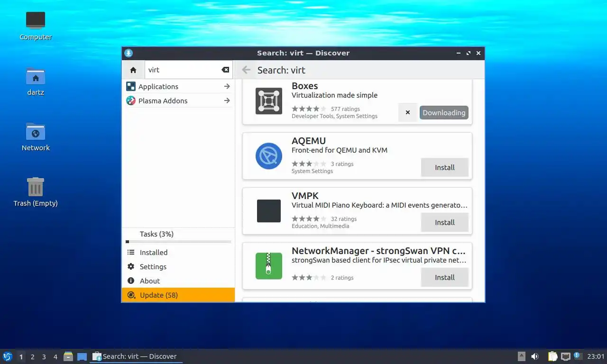Viewport: 607px width, 364px height.
Task: Click NetworkManager - strongSwan VPN title
Action: tap(378, 251)
